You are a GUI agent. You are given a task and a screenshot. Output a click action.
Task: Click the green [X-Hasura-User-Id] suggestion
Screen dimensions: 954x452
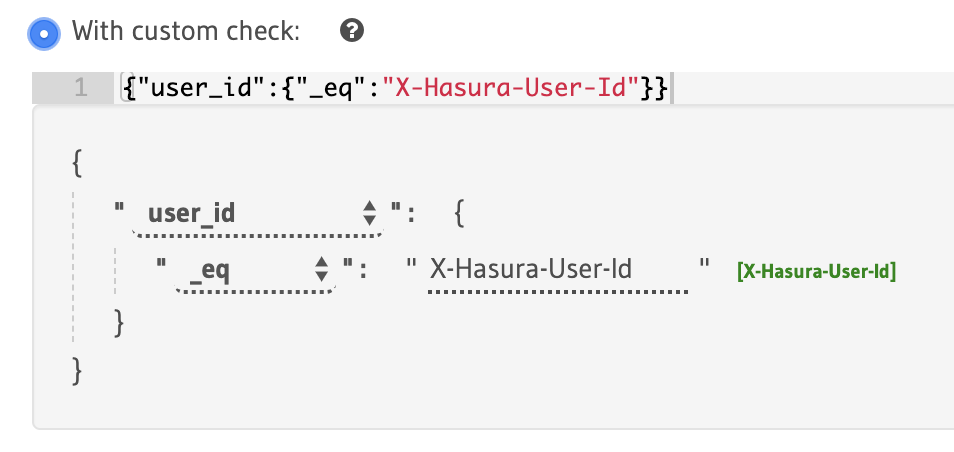(x=816, y=271)
